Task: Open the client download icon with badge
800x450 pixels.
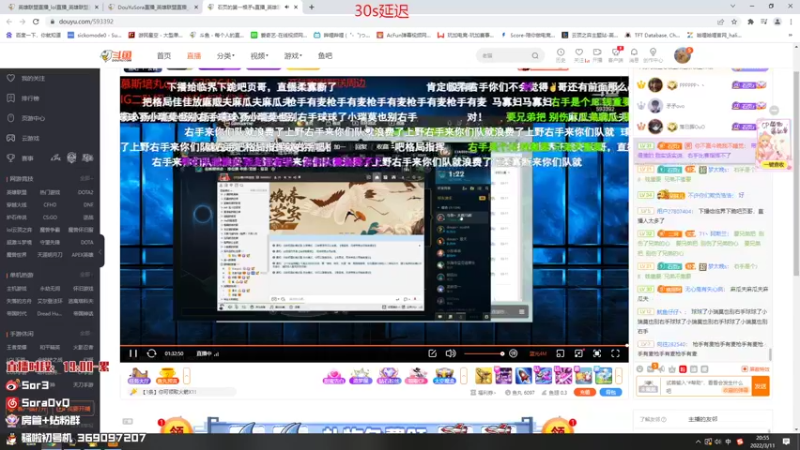Action: tap(616, 55)
